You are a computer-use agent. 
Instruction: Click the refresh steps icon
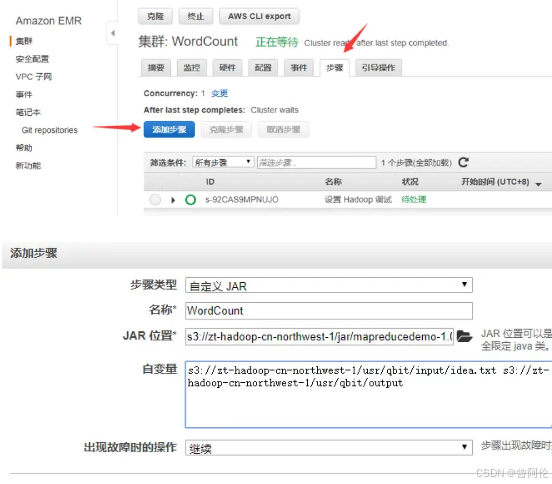[463, 162]
